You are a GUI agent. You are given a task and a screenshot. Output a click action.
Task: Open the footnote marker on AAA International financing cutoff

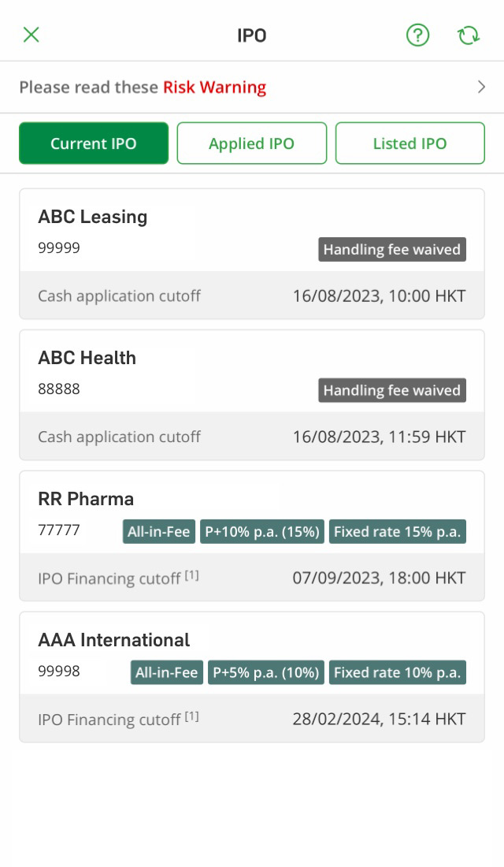click(191, 715)
